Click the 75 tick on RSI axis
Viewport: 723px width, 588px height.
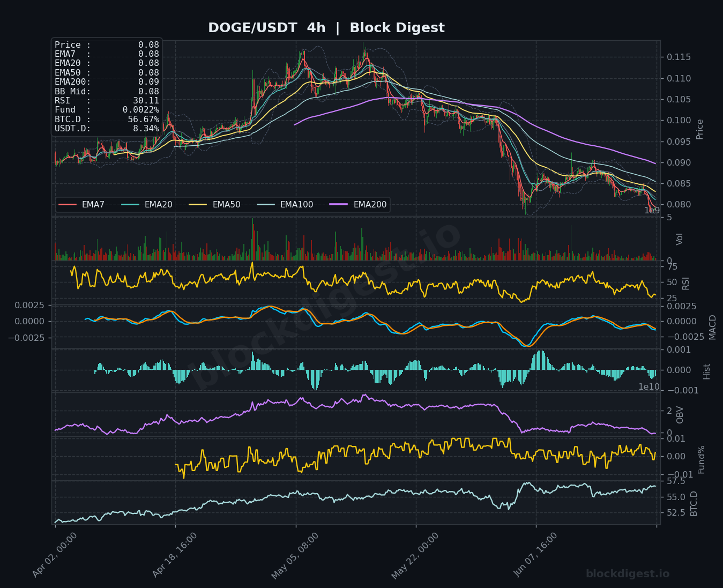[x=672, y=267]
